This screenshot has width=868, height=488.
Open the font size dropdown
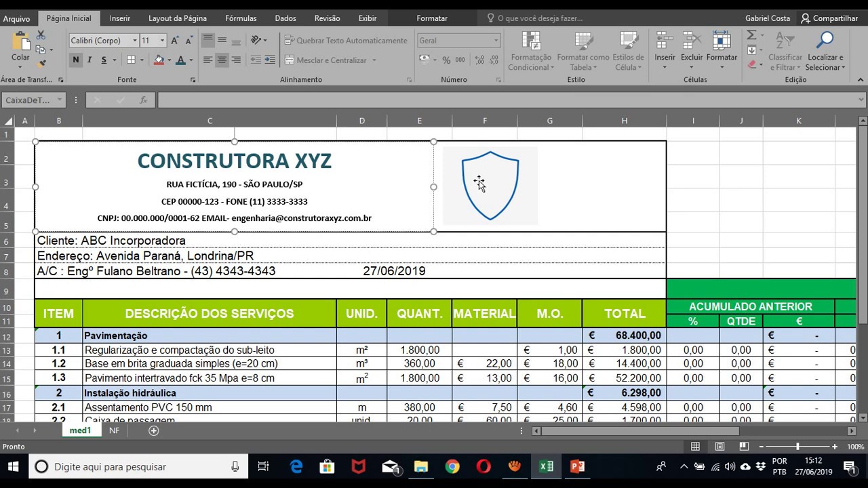161,41
